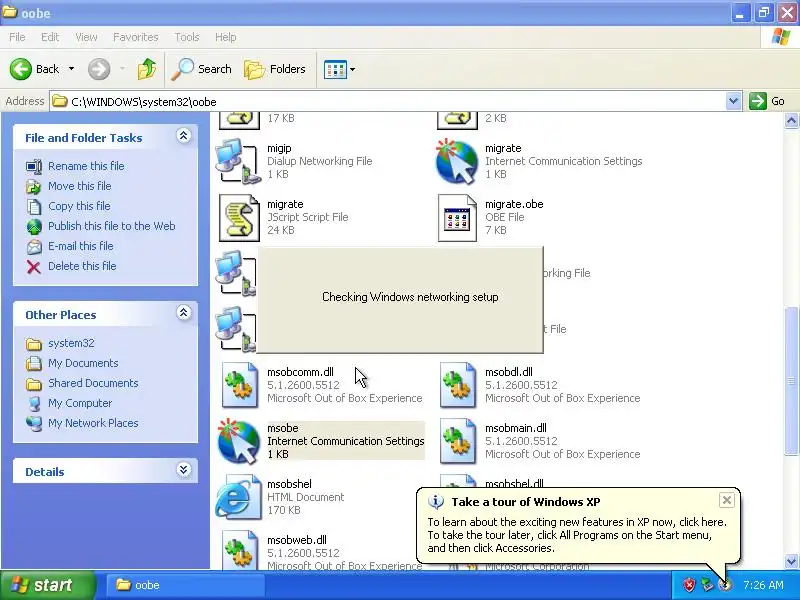Open the Help menu
Viewport: 800px width, 600px height.
(225, 37)
